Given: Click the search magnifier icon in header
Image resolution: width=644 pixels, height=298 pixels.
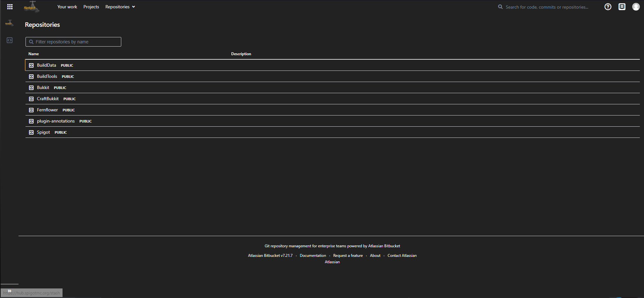Looking at the screenshot, I should point(500,7).
